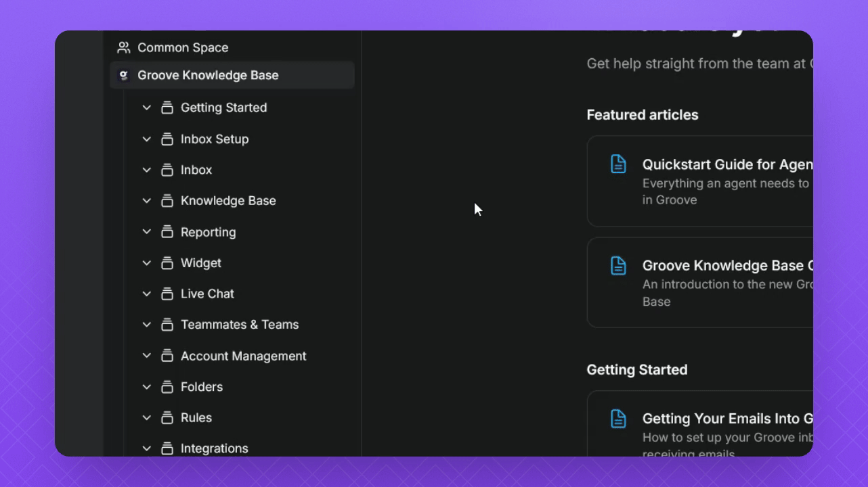Expand the Inbox Setup chevron
Image resolution: width=868 pixels, height=487 pixels.
(146, 139)
